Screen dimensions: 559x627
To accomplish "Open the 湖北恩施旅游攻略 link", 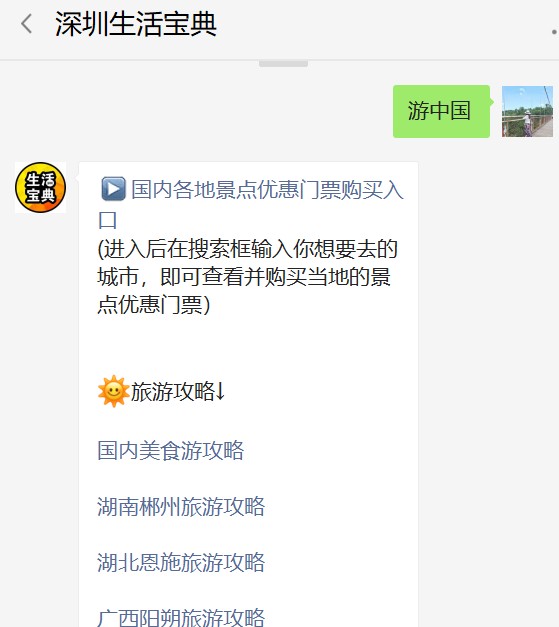I will pyautogui.click(x=181, y=563).
